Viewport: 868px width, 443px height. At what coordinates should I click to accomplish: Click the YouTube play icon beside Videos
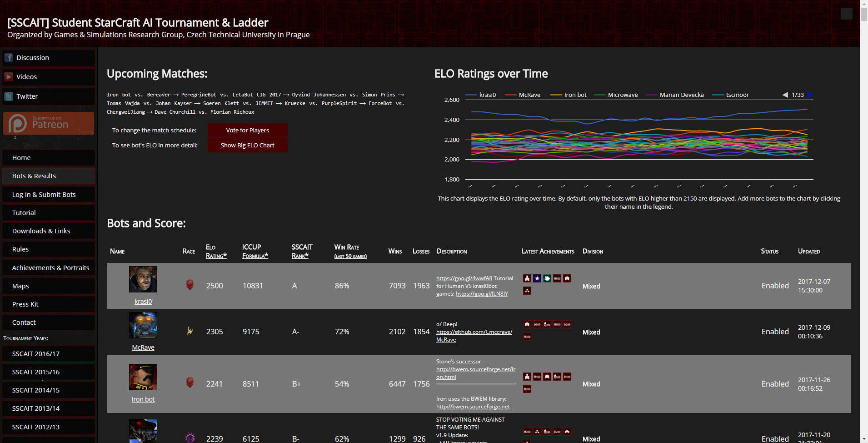pos(9,77)
